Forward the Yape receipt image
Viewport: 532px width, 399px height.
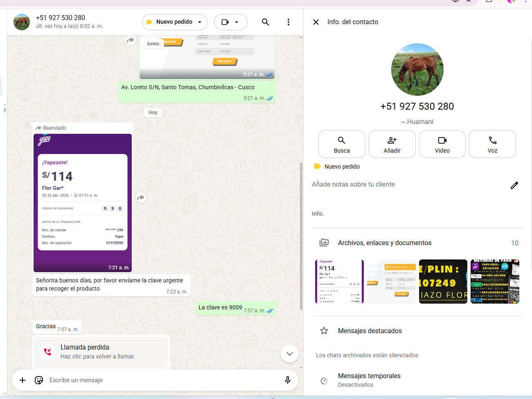(x=141, y=198)
